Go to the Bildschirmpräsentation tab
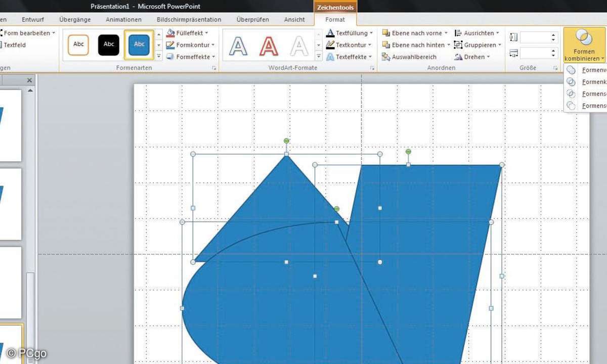The image size is (607, 364). tap(189, 20)
